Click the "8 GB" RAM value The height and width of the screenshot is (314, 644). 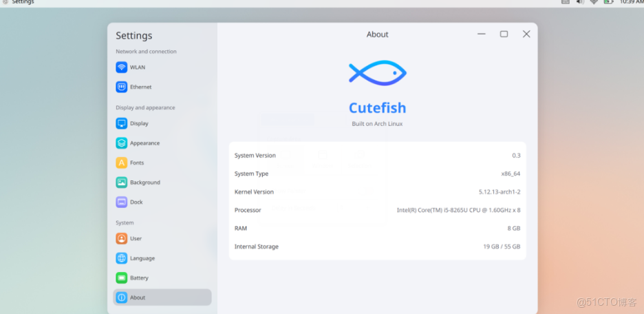click(x=514, y=228)
